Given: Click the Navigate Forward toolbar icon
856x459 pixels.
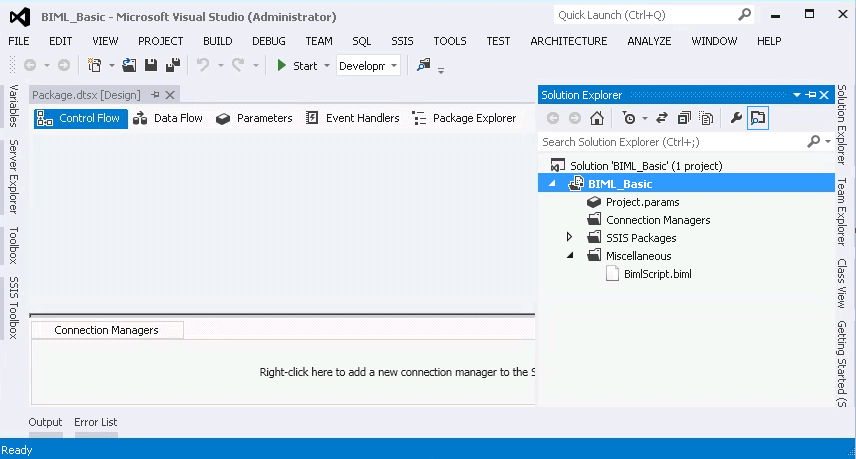Looking at the screenshot, I should click(64, 65).
